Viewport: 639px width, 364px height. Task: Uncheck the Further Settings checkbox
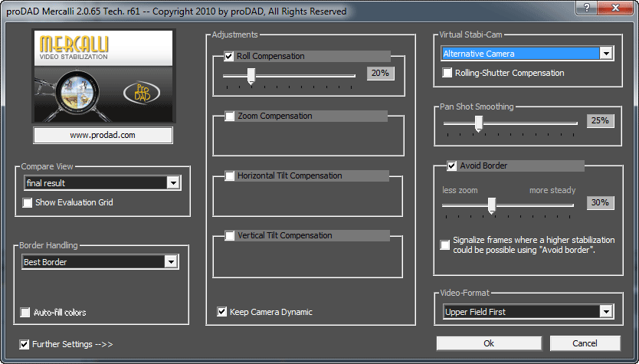pyautogui.click(x=25, y=344)
